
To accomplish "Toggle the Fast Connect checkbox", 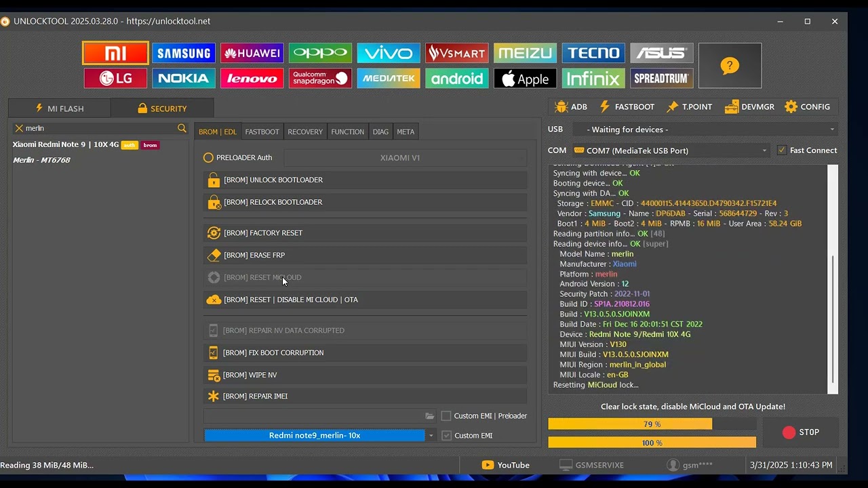I will 782,150.
